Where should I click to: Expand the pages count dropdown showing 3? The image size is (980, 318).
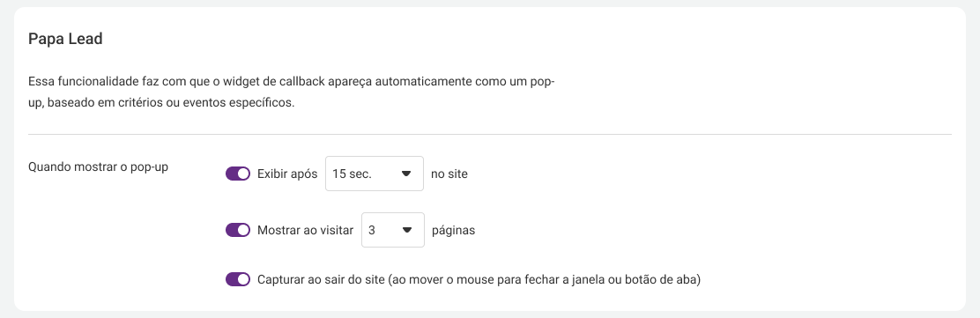393,230
